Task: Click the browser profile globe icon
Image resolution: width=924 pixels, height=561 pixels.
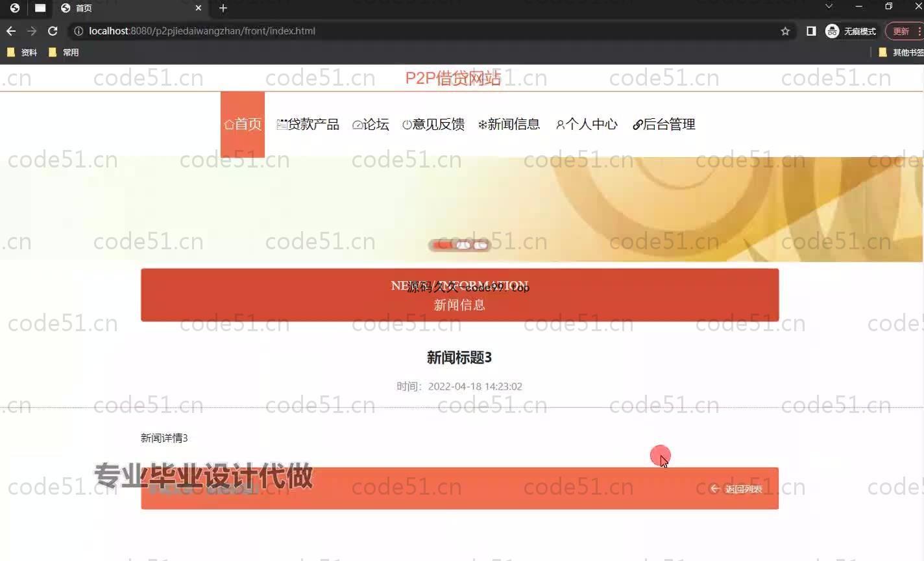Action: coord(15,8)
